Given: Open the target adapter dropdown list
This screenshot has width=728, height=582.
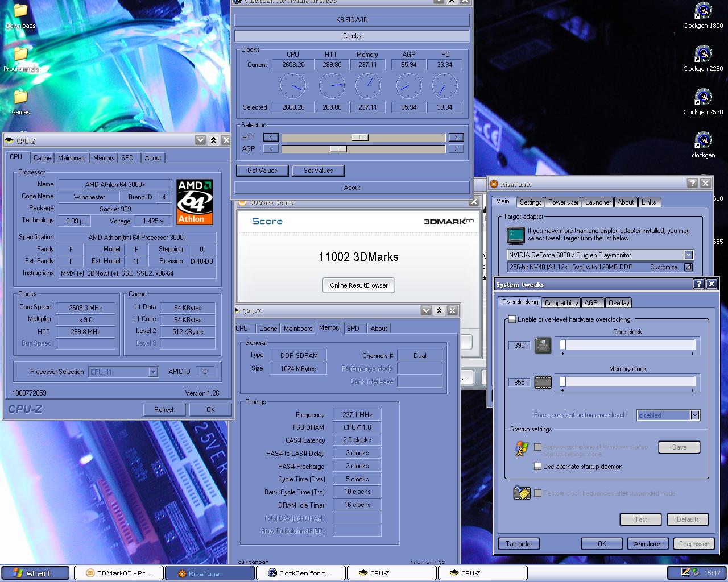Looking at the screenshot, I should click(688, 255).
